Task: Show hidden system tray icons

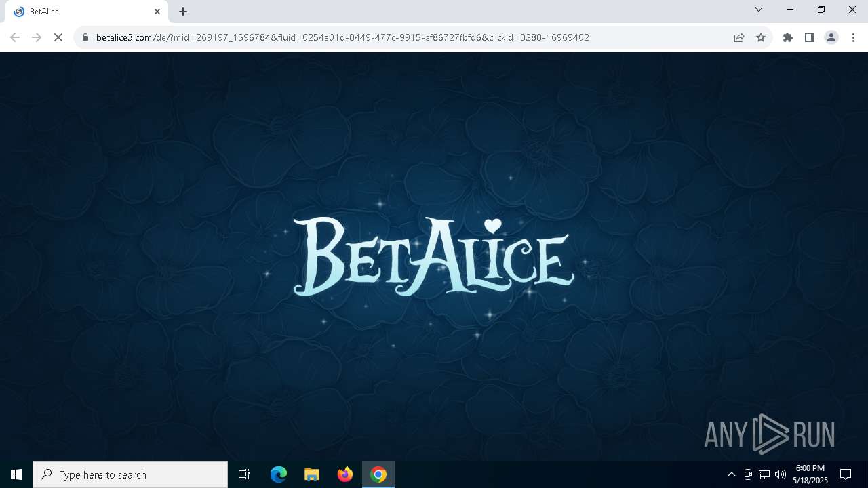Action: pos(731,474)
